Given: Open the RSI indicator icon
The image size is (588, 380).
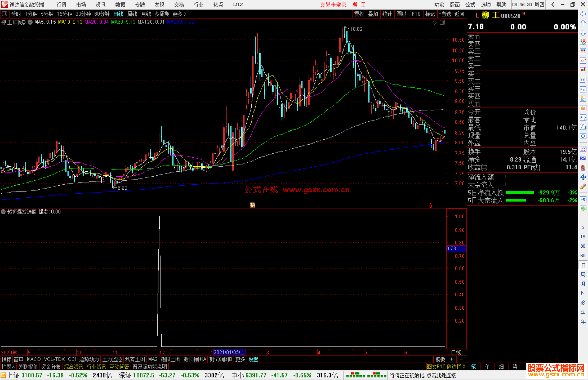Looking at the screenshot, I should tap(583, 158).
